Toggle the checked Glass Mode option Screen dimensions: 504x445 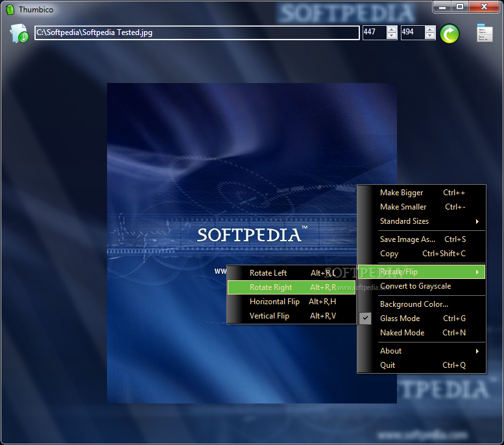[422, 319]
